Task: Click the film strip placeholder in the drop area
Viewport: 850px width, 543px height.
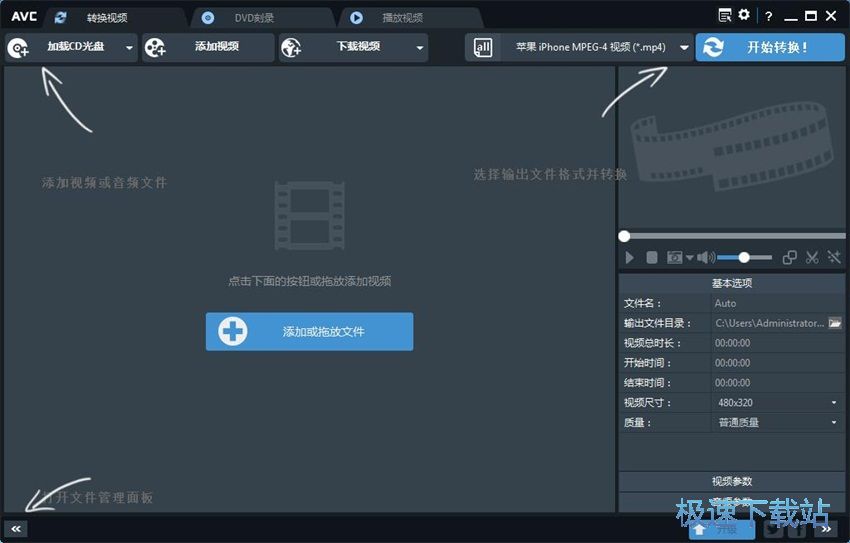Action: (x=310, y=216)
